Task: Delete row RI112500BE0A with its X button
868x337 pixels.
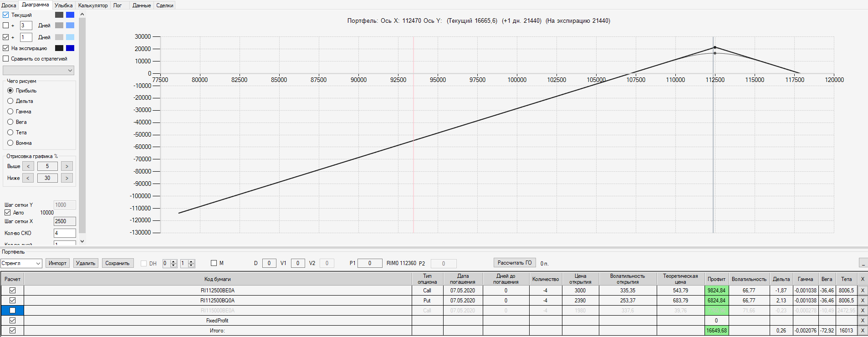Action: coord(862,291)
